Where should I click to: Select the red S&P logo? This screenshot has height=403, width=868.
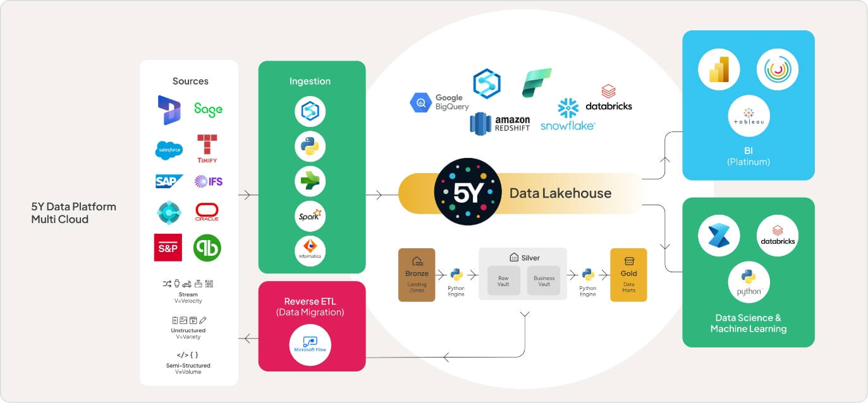pos(168,248)
